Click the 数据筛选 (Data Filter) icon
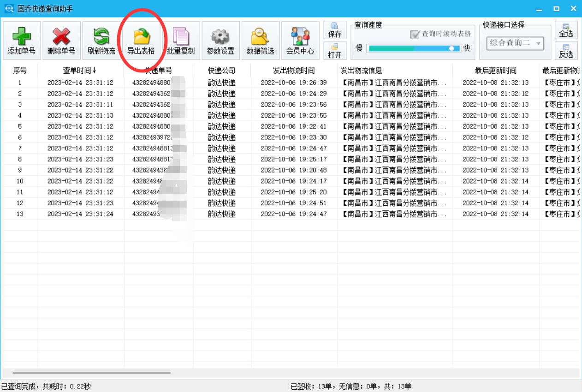 coord(260,41)
